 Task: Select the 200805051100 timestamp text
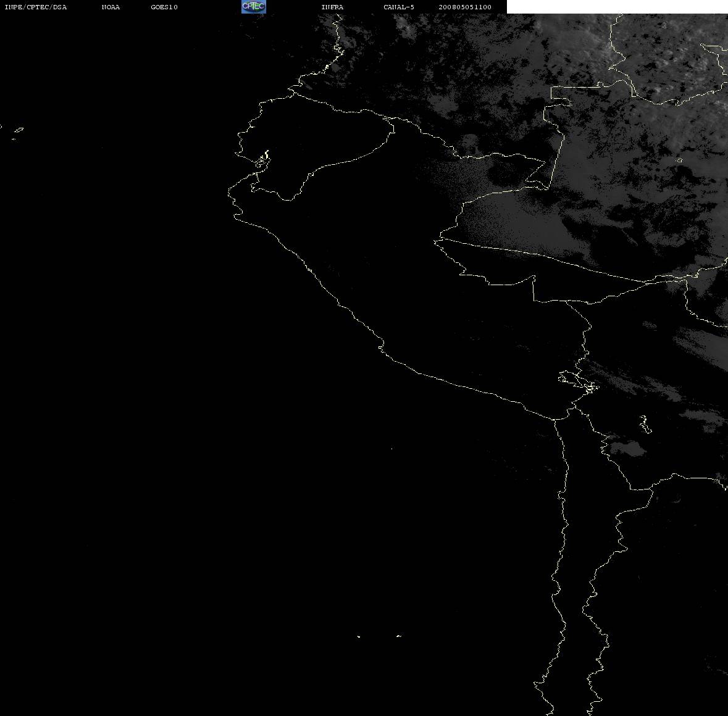tap(465, 7)
